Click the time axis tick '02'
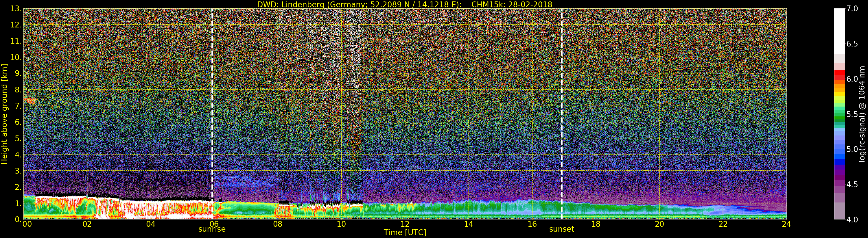The width and height of the screenshot is (868, 238). coord(87,224)
